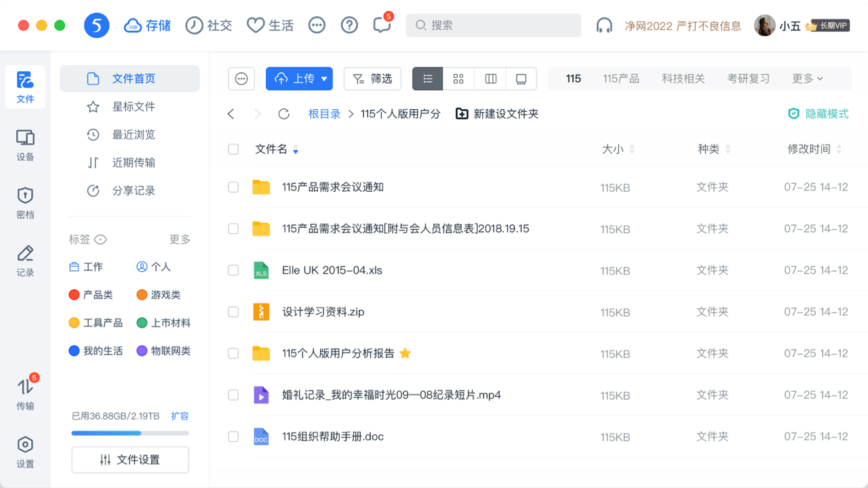This screenshot has height=488, width=868.
Task: Select all files via the header checkbox
Action: pos(233,149)
